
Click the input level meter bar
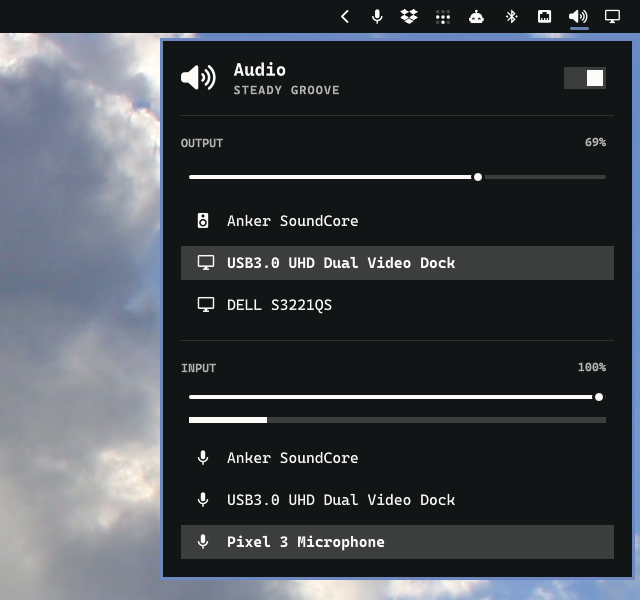397,420
